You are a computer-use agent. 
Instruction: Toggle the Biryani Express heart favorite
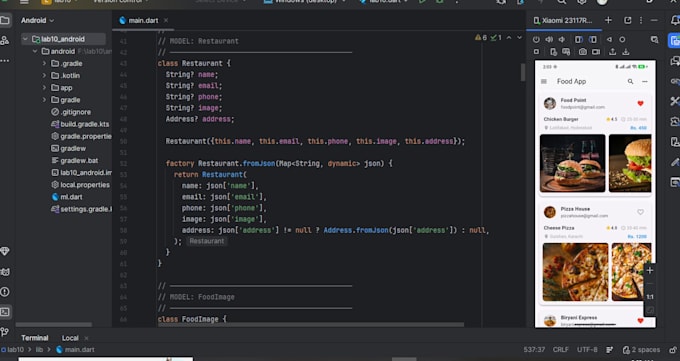click(x=640, y=321)
